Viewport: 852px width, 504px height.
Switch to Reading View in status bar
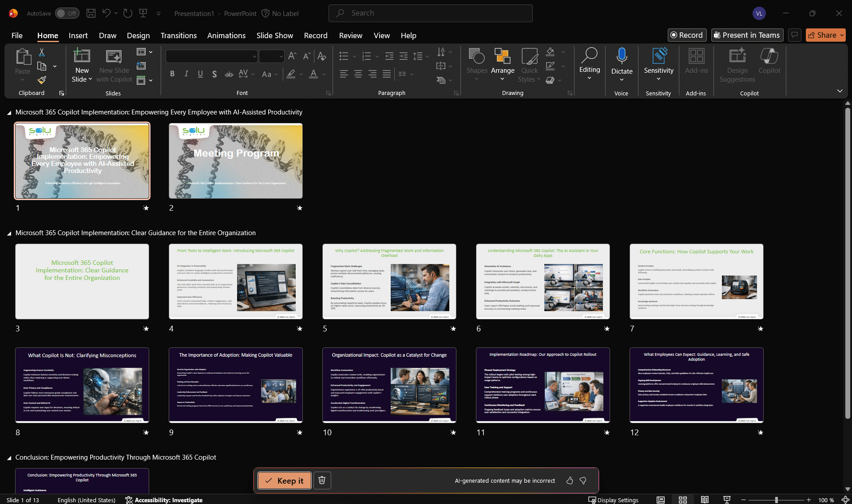[x=705, y=500]
